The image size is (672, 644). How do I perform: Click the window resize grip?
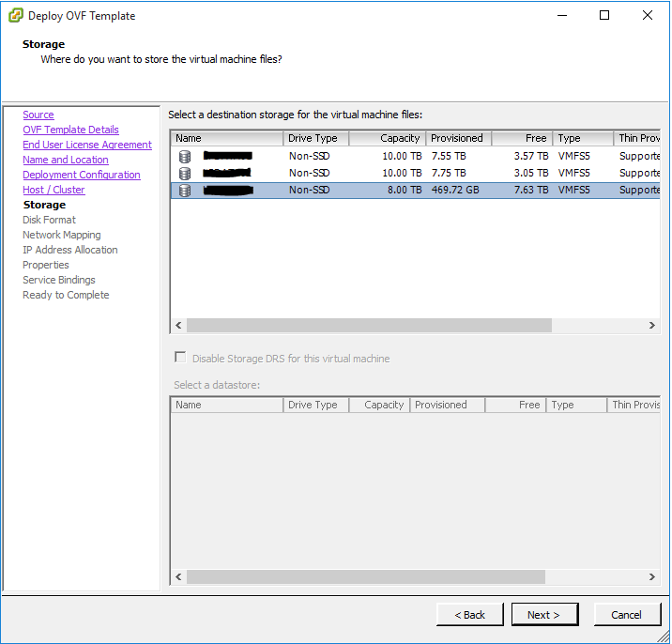click(663, 636)
